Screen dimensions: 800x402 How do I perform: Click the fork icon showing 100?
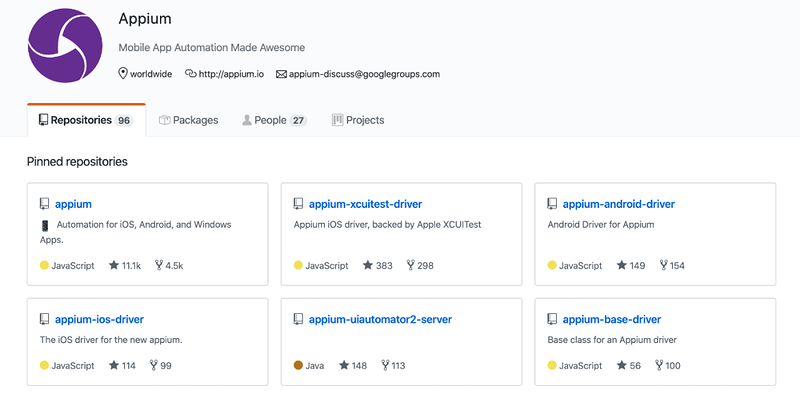(659, 365)
